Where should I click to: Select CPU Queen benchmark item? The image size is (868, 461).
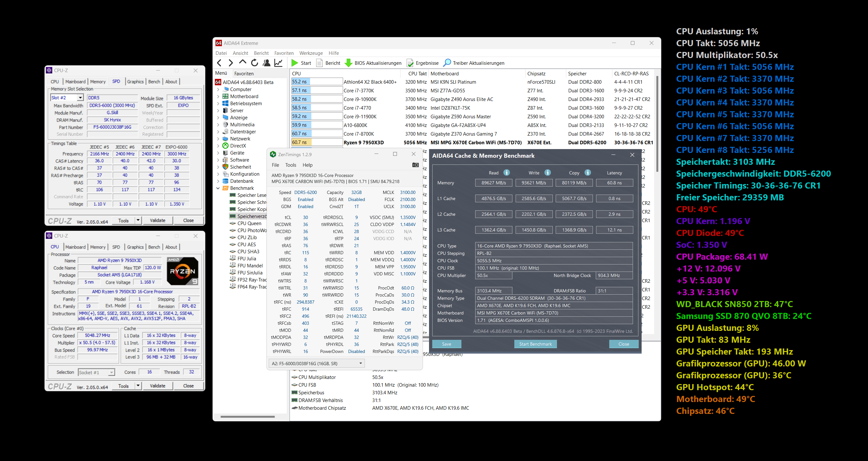(249, 223)
